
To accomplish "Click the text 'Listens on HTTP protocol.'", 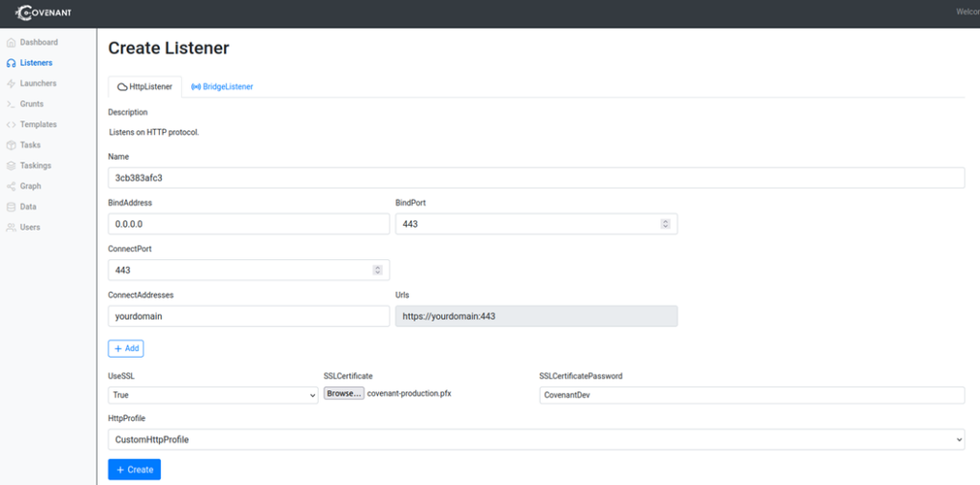I will pos(154,133).
